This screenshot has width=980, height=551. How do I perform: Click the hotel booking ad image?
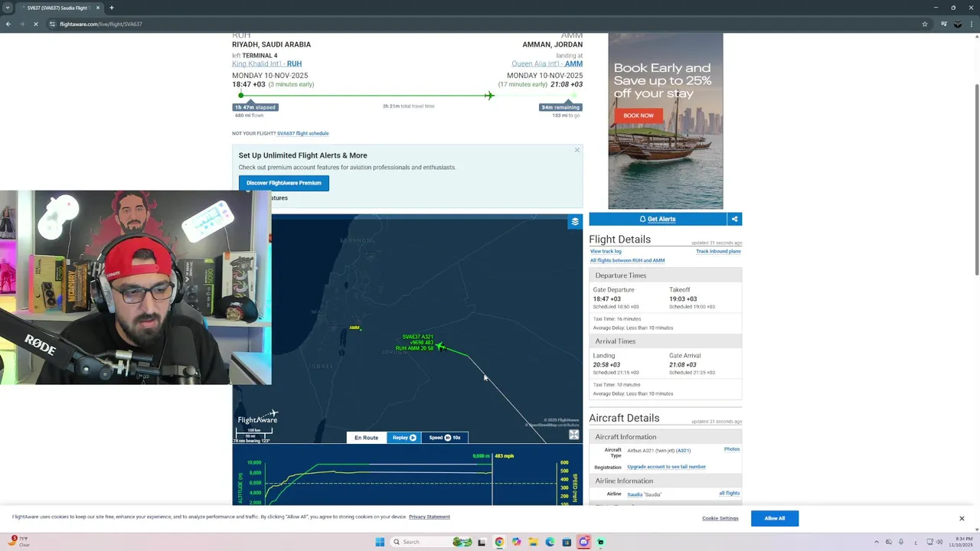pyautogui.click(x=665, y=121)
